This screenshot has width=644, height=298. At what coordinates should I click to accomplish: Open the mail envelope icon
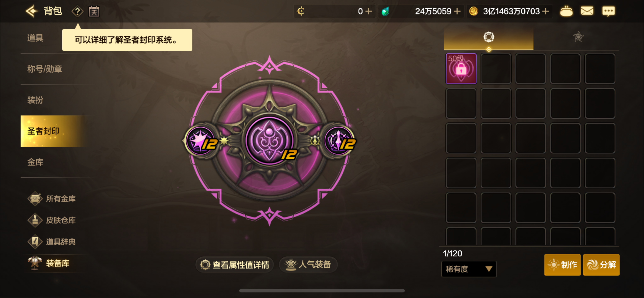click(587, 11)
